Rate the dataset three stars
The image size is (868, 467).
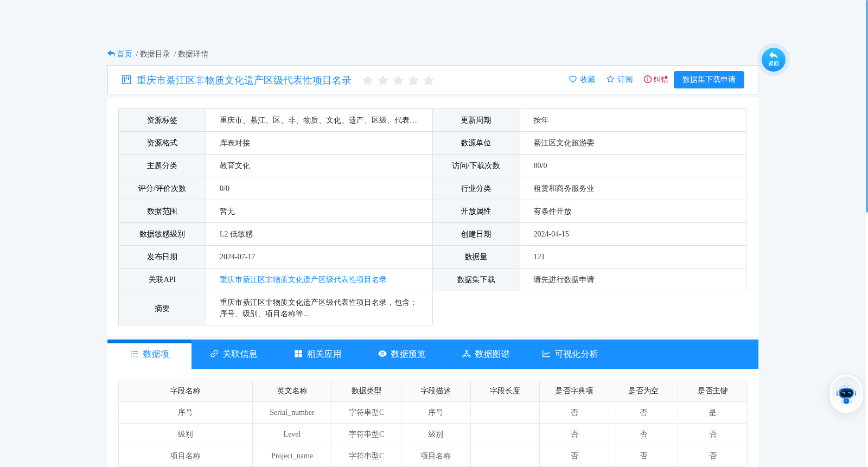click(x=398, y=80)
